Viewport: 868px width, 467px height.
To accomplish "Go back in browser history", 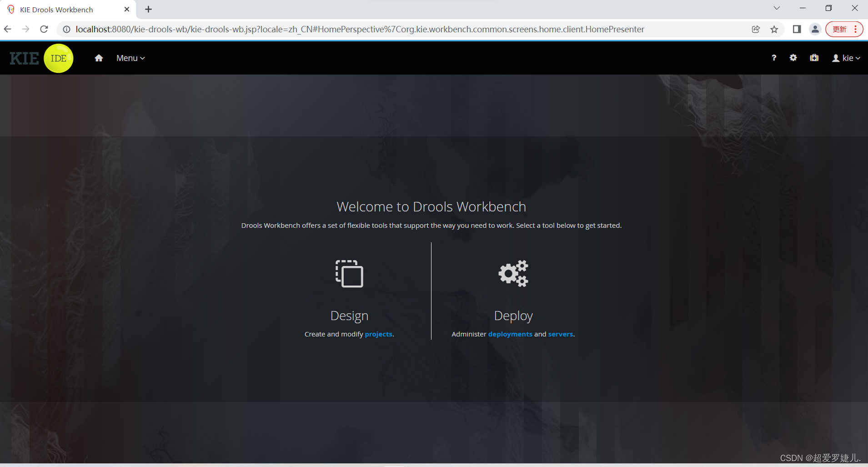I will pos(8,29).
